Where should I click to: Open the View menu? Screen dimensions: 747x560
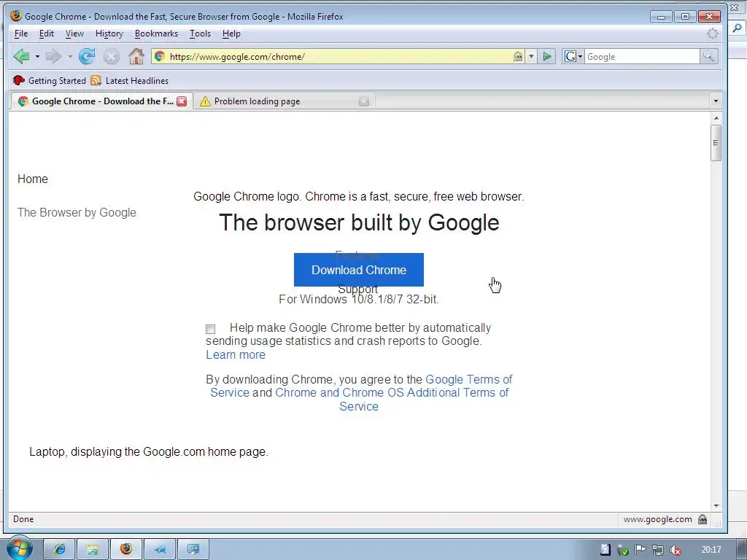(x=74, y=34)
